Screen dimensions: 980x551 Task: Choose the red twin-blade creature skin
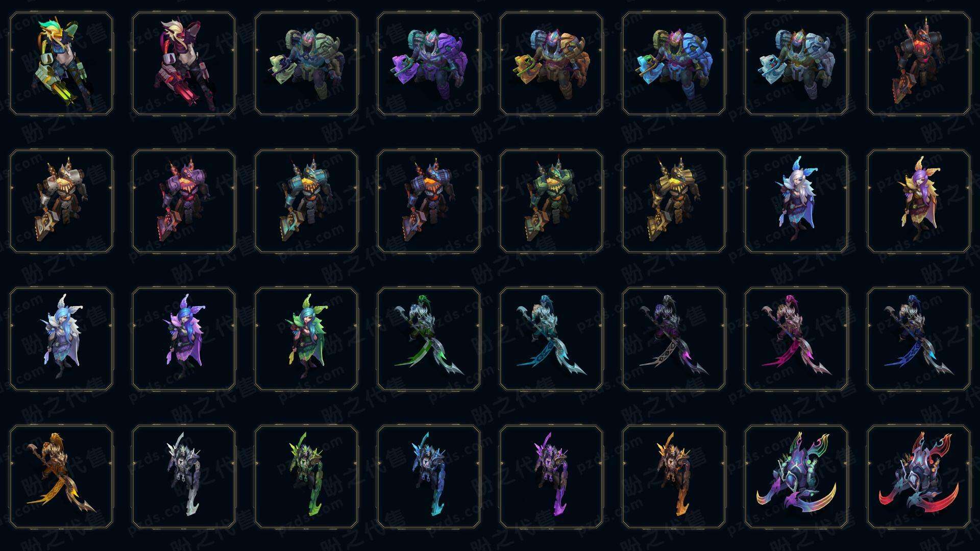[x=919, y=477]
